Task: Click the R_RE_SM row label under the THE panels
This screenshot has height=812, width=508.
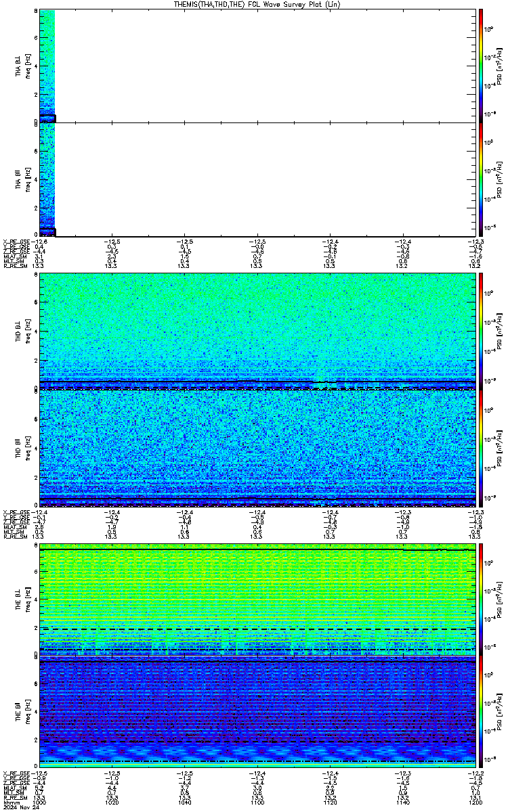Action: (15, 797)
